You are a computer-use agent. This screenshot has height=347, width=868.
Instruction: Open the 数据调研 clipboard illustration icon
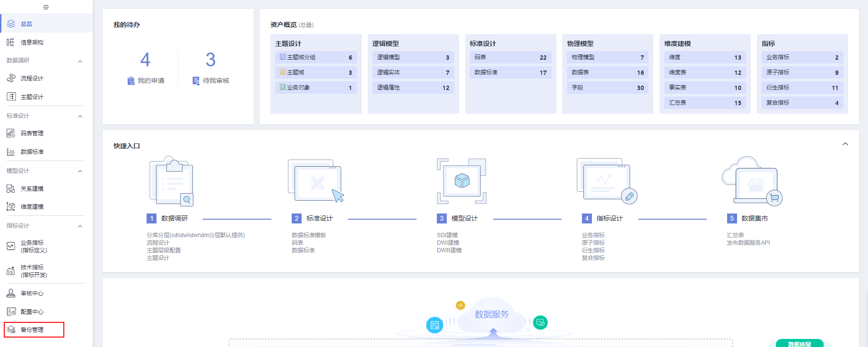pos(172,181)
